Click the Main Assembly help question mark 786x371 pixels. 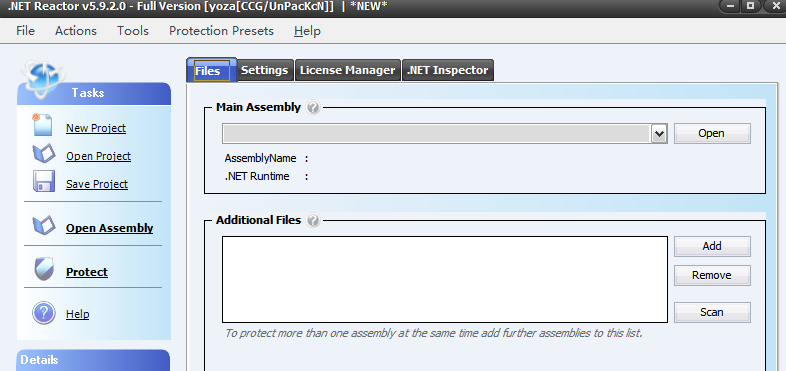[x=313, y=107]
